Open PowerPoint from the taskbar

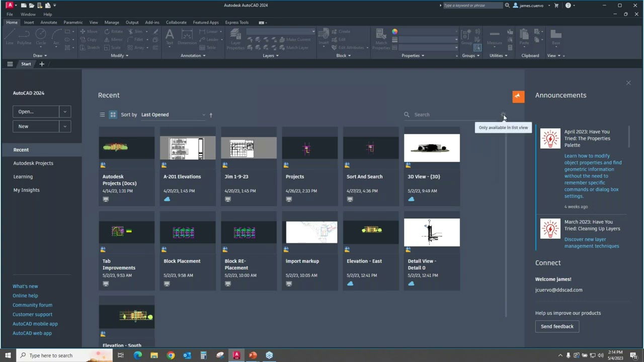pyautogui.click(x=253, y=355)
